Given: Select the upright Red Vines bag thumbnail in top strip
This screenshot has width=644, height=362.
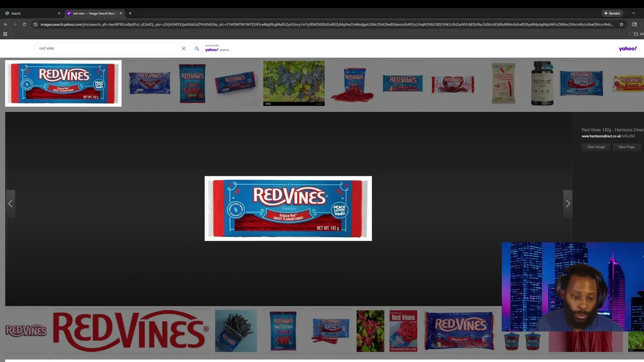Looking at the screenshot, I should pos(192,83).
